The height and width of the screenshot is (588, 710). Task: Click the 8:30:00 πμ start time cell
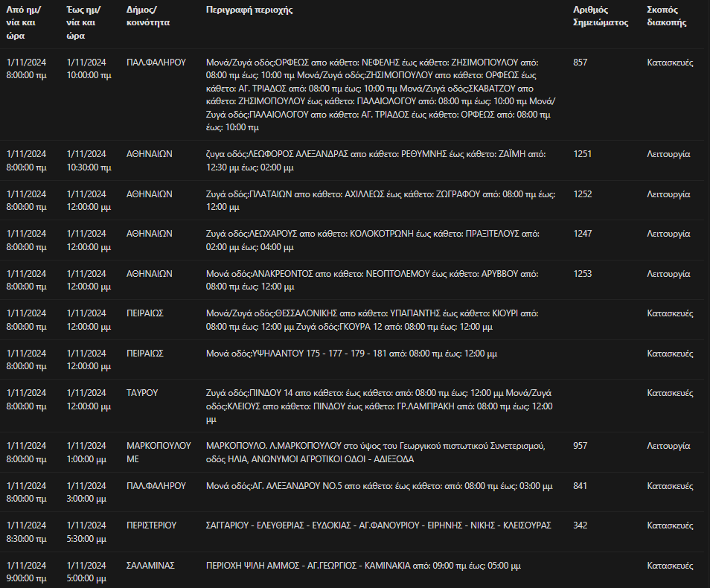click(26, 532)
